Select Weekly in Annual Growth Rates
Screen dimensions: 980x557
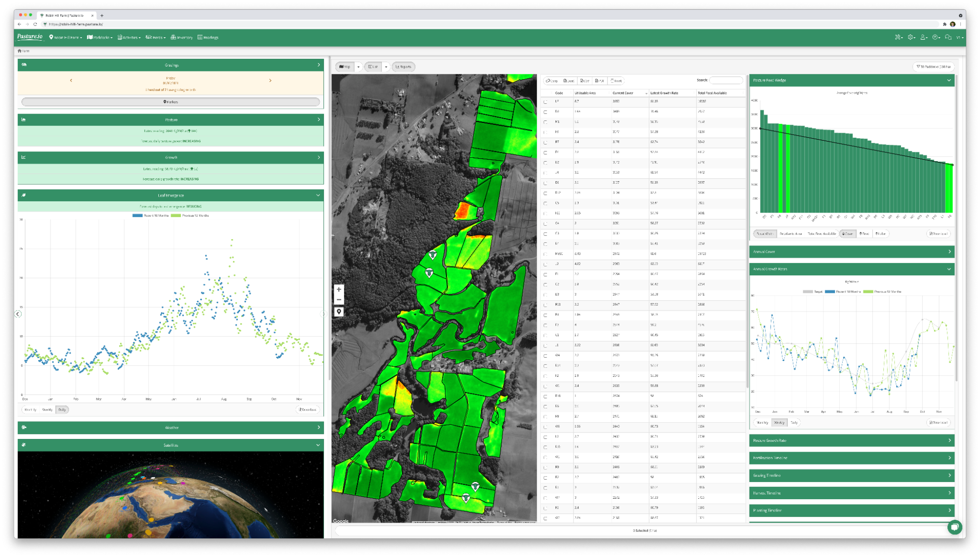779,422
